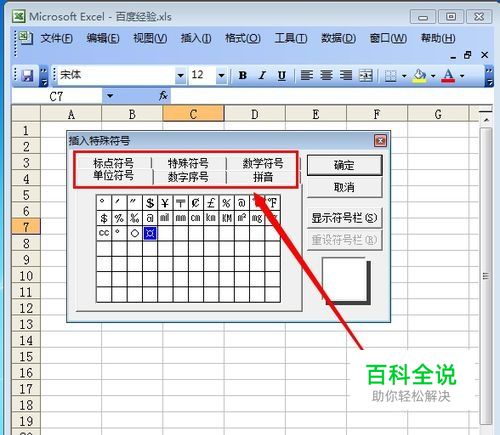
Task: Click the Name Box showing C7
Action: click(57, 96)
